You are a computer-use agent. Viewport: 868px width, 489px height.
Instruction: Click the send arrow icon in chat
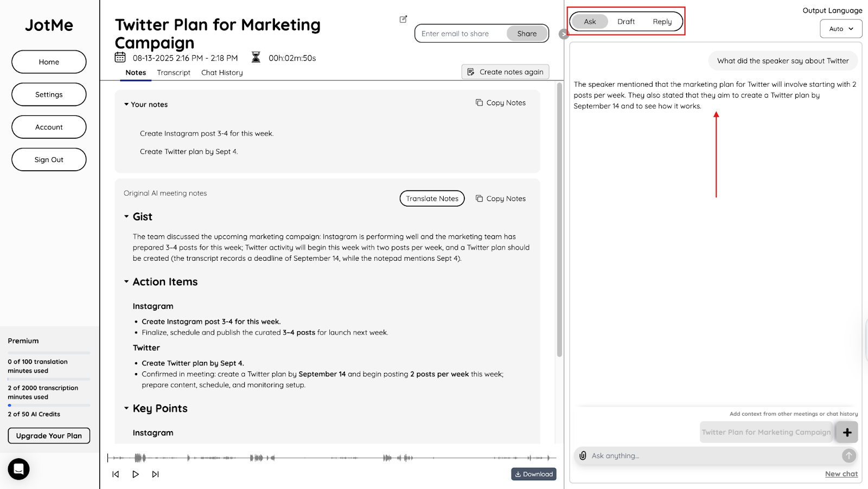(x=849, y=456)
